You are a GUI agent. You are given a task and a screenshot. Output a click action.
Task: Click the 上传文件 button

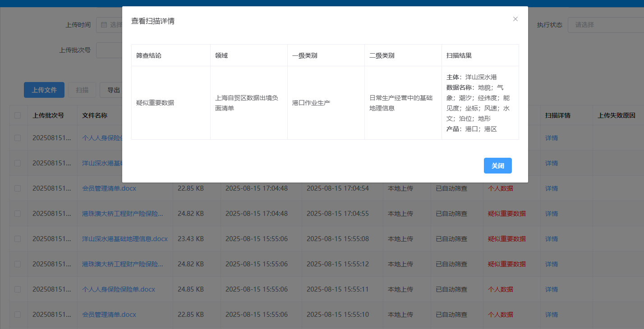pos(44,90)
